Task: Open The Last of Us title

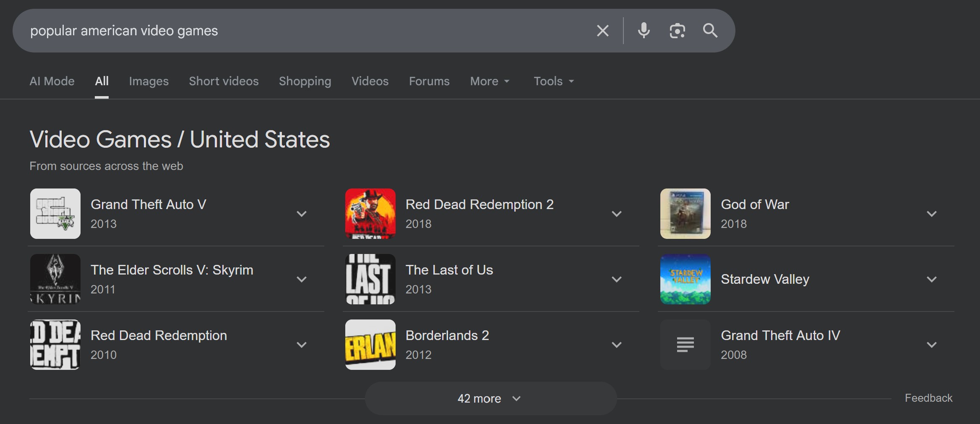Action: pos(449,270)
